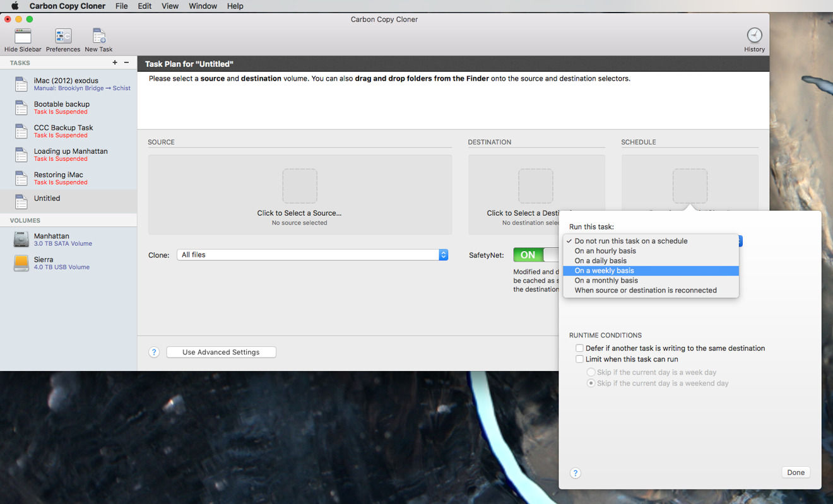Open the History window icon
The image size is (833, 504).
coord(754,35)
